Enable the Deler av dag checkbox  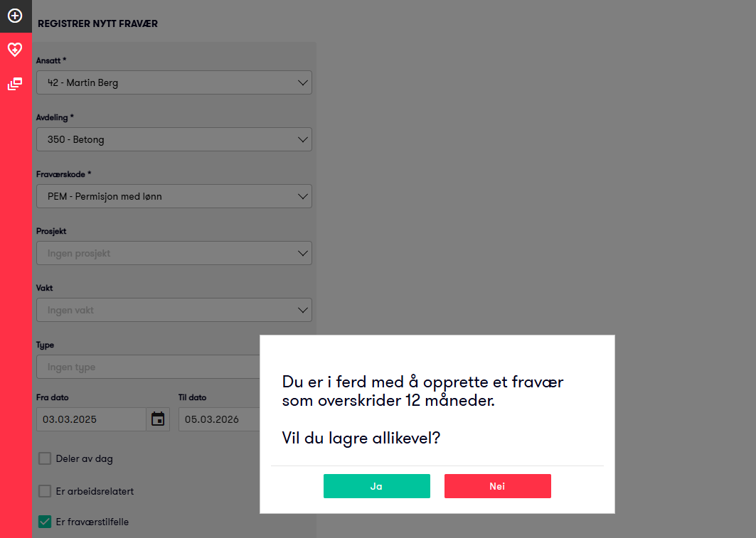tap(45, 458)
